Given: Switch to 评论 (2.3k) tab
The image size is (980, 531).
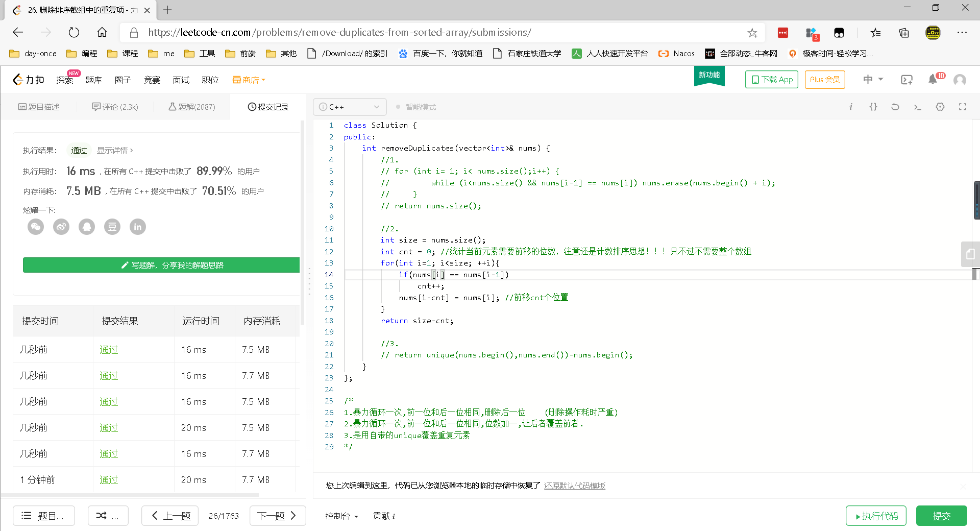Looking at the screenshot, I should (115, 107).
